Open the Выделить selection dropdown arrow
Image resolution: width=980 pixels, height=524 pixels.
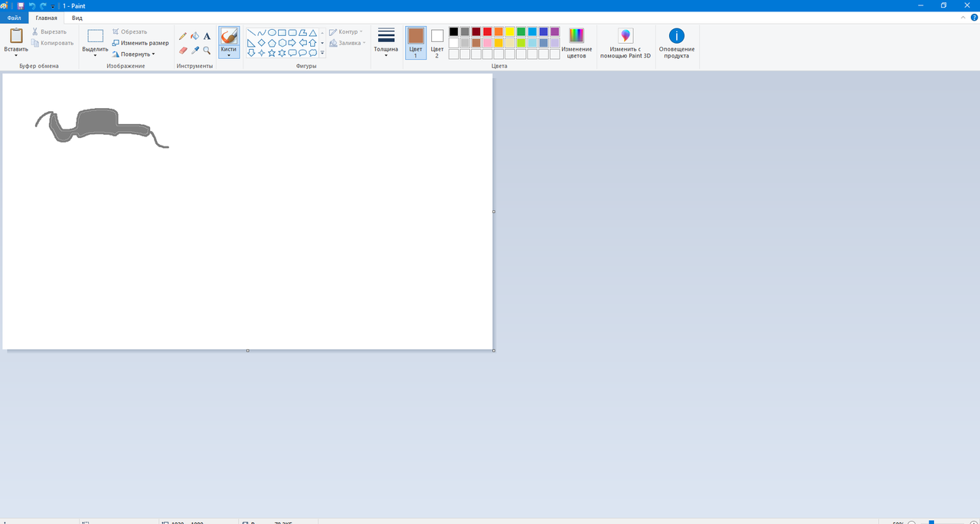tap(96, 55)
